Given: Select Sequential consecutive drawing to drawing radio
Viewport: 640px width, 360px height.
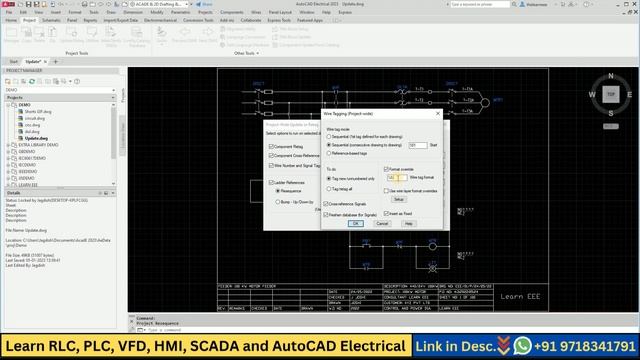Looking at the screenshot, I should click(329, 145).
